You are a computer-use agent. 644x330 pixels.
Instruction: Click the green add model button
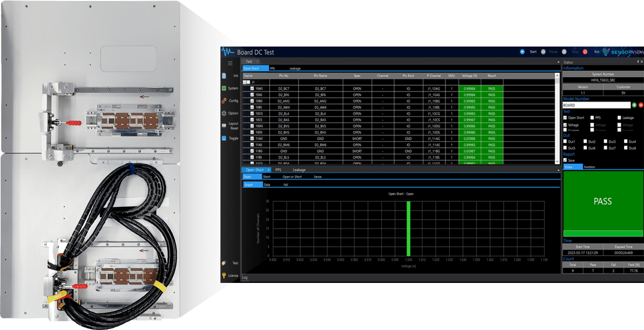(x=634, y=105)
